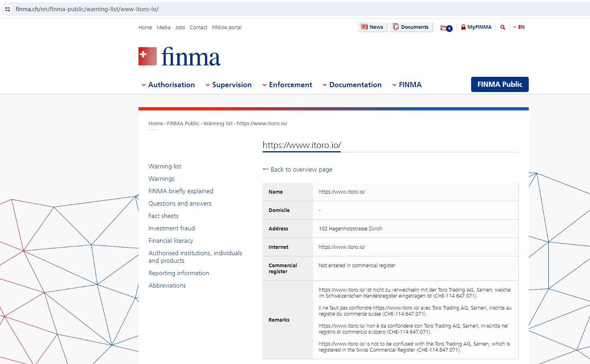The width and height of the screenshot is (590, 364).
Task: Expand the EN language dropdown
Action: click(x=519, y=27)
